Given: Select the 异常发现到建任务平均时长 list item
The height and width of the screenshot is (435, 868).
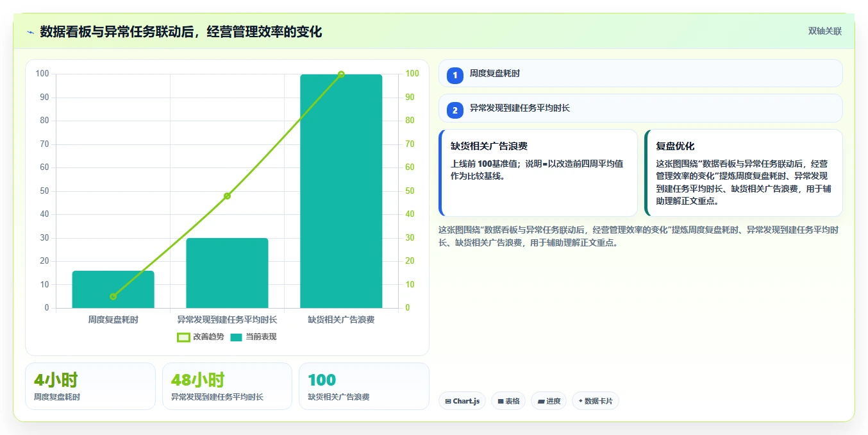Looking at the screenshot, I should point(640,108).
